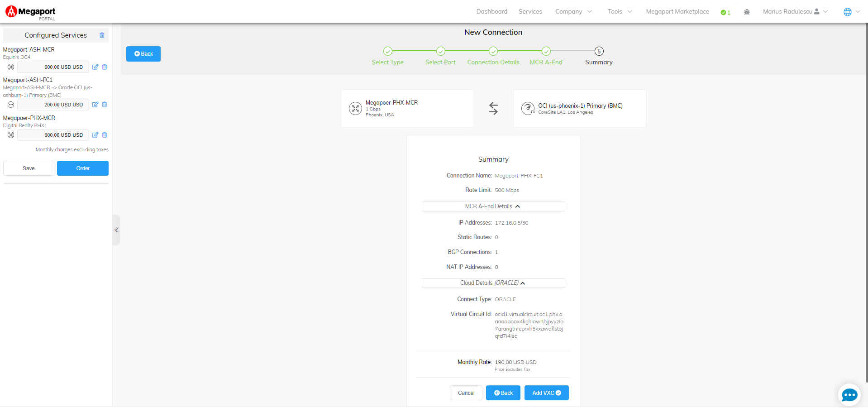Click the Equinix DC4 location text

click(x=17, y=58)
